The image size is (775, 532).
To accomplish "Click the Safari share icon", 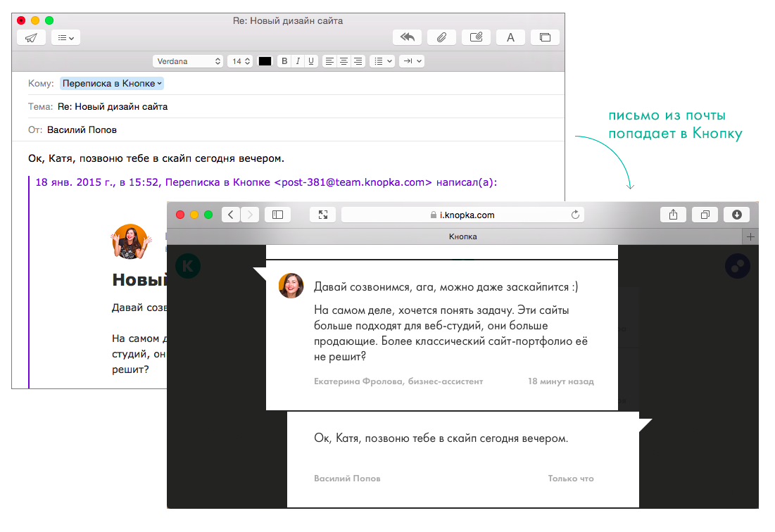I will [674, 215].
